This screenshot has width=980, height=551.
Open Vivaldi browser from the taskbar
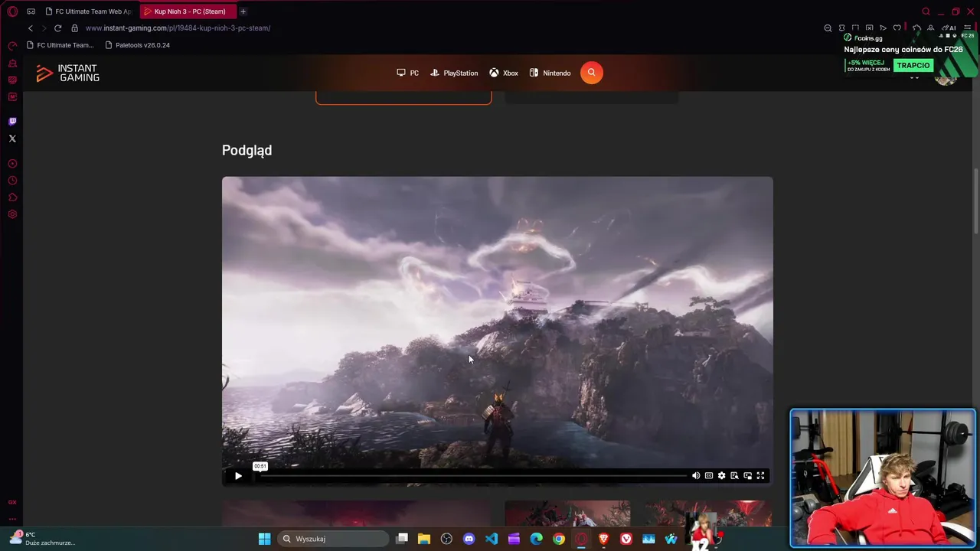click(x=626, y=539)
